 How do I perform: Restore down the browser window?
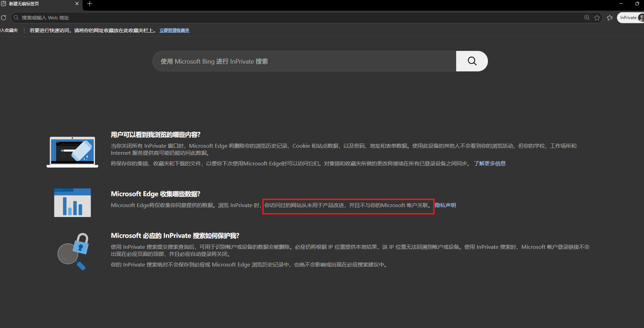pos(637,4)
